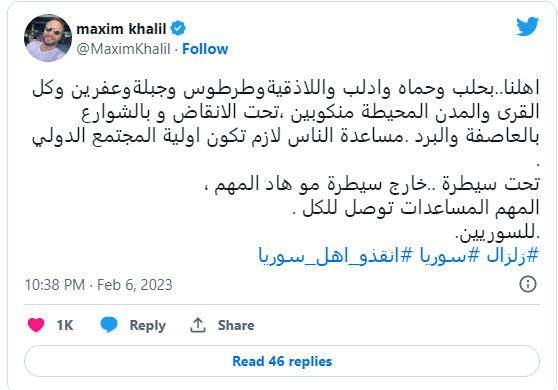Viewport: 558px width, 390px height.
Task: Follow the @MaximKhalil account
Action: coord(205,49)
